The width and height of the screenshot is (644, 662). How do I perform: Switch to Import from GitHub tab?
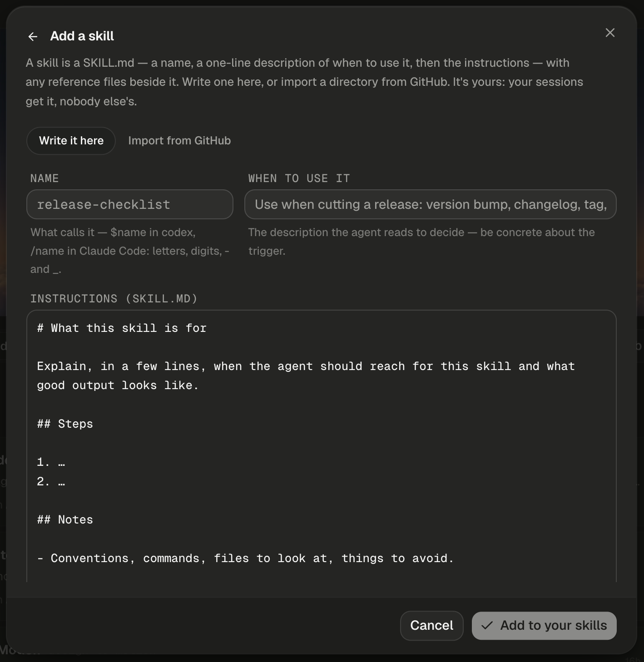click(179, 141)
